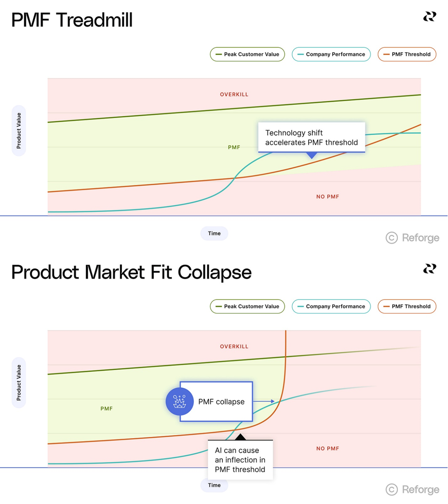This screenshot has height=504, width=448.
Task: Select the "Technology shift accelerates PMF threshold" callout
Action: 311,137
